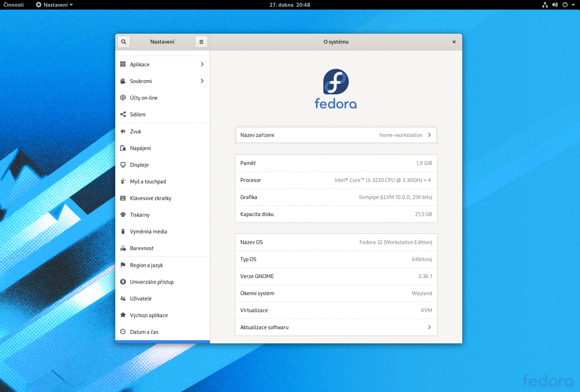The image size is (580, 392).
Task: Expand the Soukromí section
Action: click(x=162, y=81)
